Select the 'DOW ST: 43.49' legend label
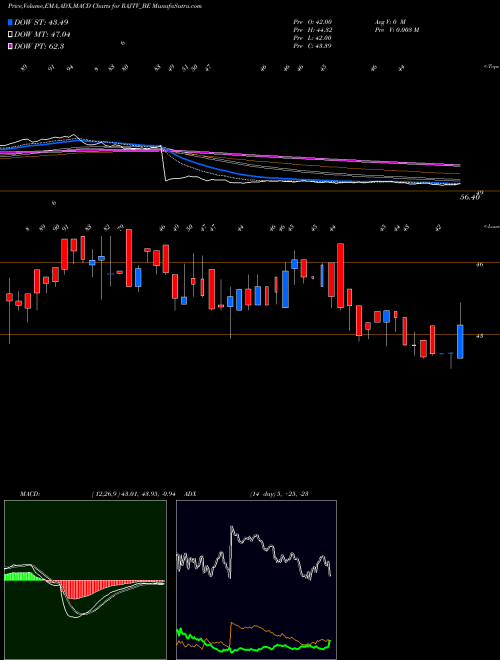Screen dimensions: 500x660 coord(41,22)
